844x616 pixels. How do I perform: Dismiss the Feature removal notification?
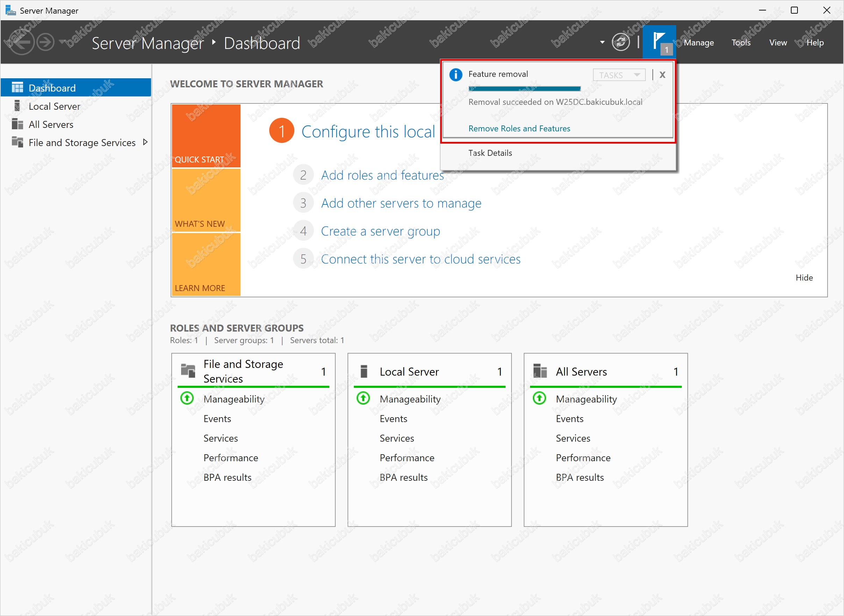[662, 75]
